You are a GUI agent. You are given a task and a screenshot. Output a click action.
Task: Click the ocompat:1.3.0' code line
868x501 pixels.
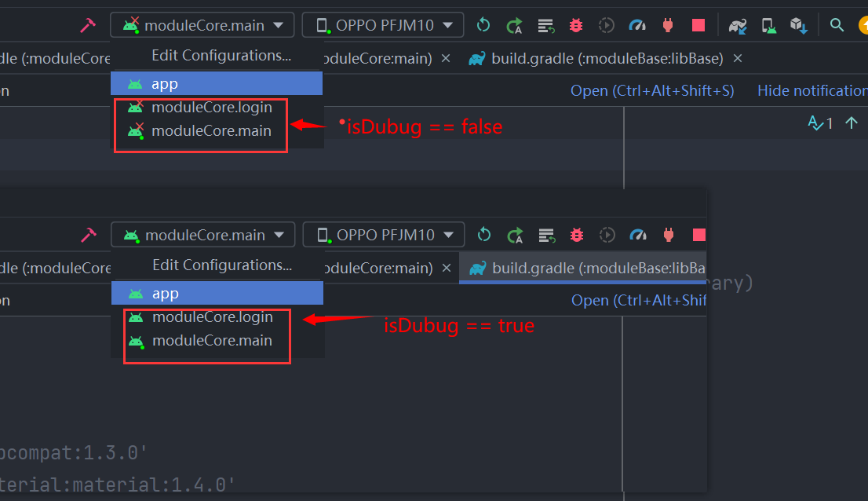click(x=73, y=453)
